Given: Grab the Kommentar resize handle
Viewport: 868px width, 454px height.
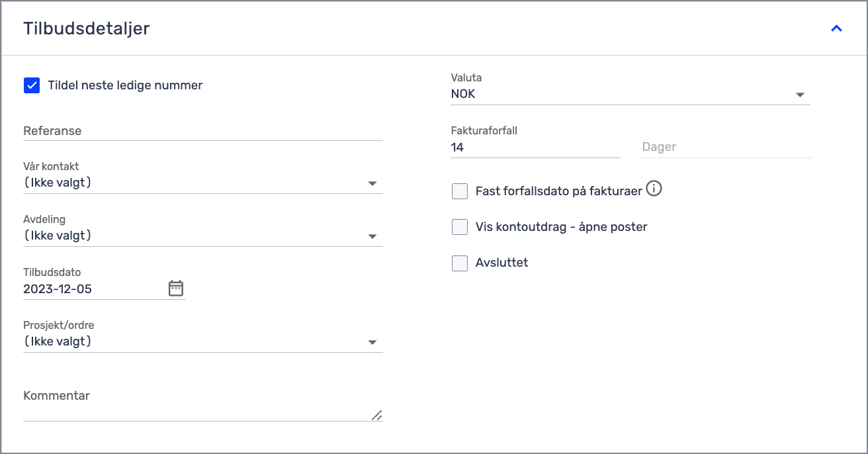Looking at the screenshot, I should coord(376,415).
